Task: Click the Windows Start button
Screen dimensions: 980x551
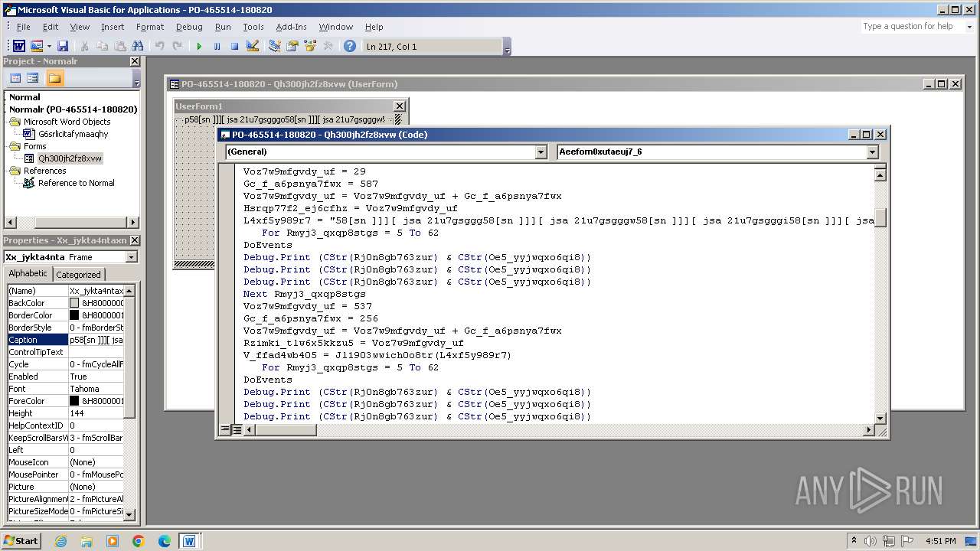Action: coord(21,541)
